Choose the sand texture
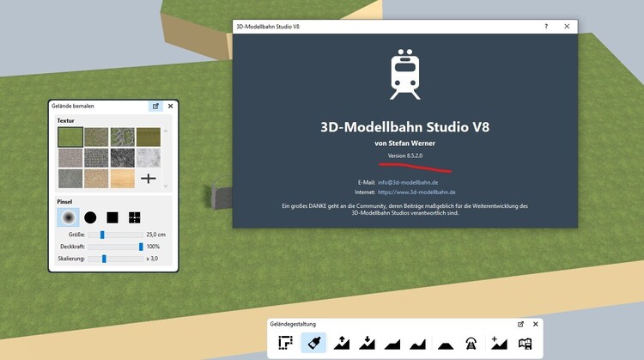Screen dimensions: 644x360 tap(96, 179)
